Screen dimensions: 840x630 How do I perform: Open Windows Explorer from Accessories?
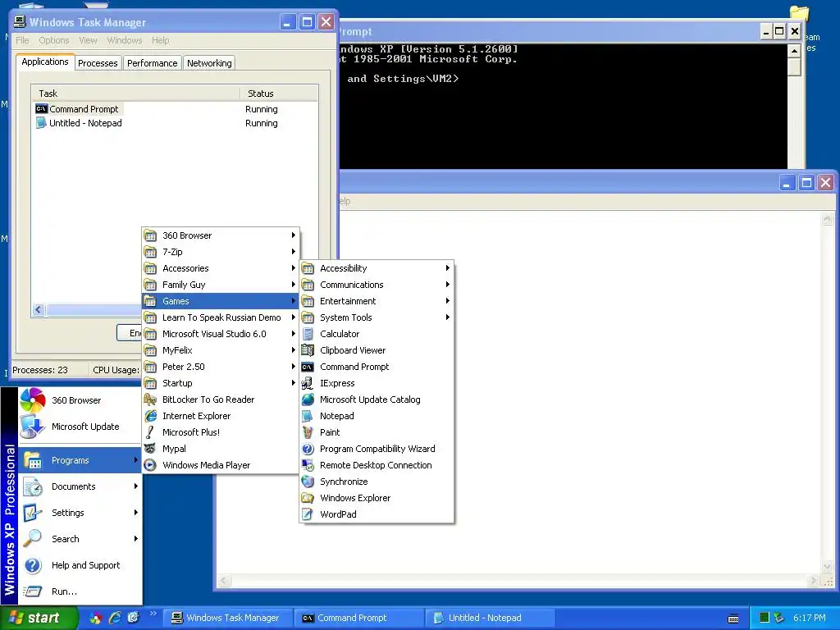point(377,498)
